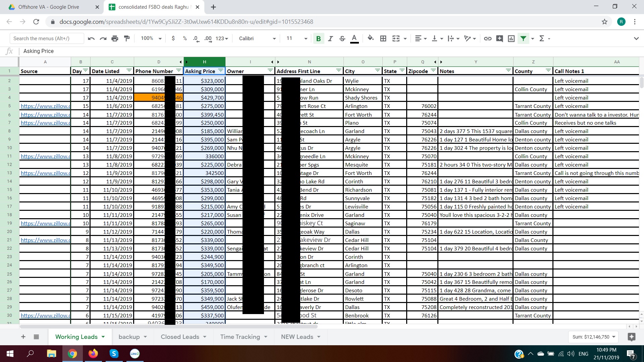Open the zoom 100% dropdown
Viewport: 644px width, 362px height.
coord(151,39)
